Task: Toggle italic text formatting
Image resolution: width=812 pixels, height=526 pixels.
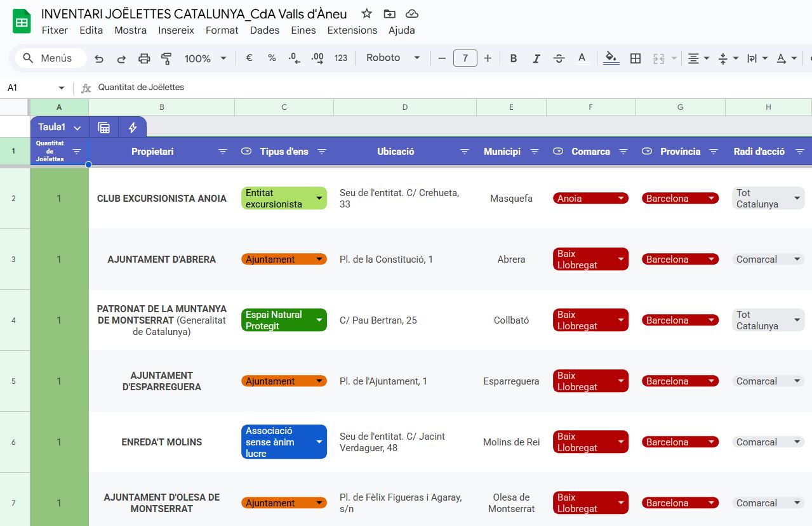Action: coord(536,58)
